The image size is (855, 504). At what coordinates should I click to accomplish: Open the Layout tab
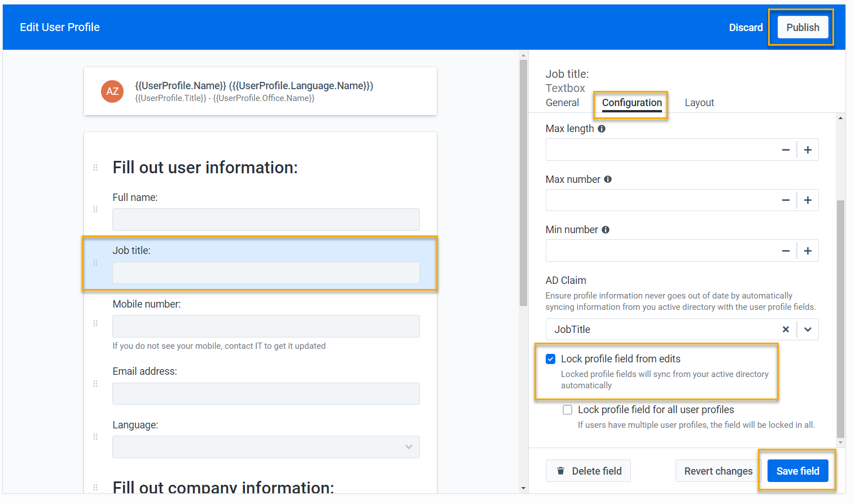click(x=699, y=102)
